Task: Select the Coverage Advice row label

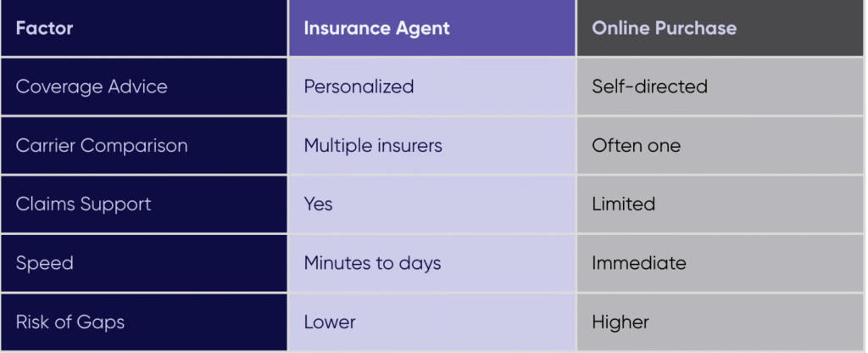Action: click(92, 87)
